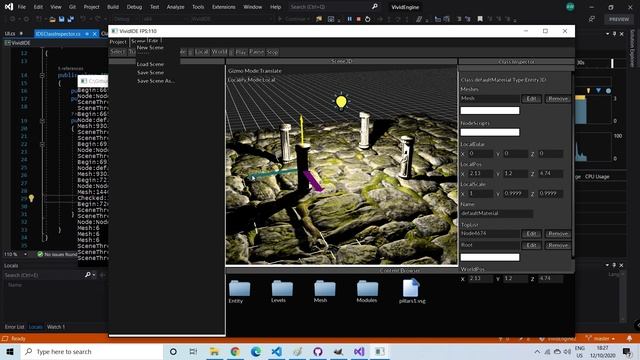Click the Windows Start button
Image resolution: width=640 pixels, height=360 pixels.
(x=10, y=351)
